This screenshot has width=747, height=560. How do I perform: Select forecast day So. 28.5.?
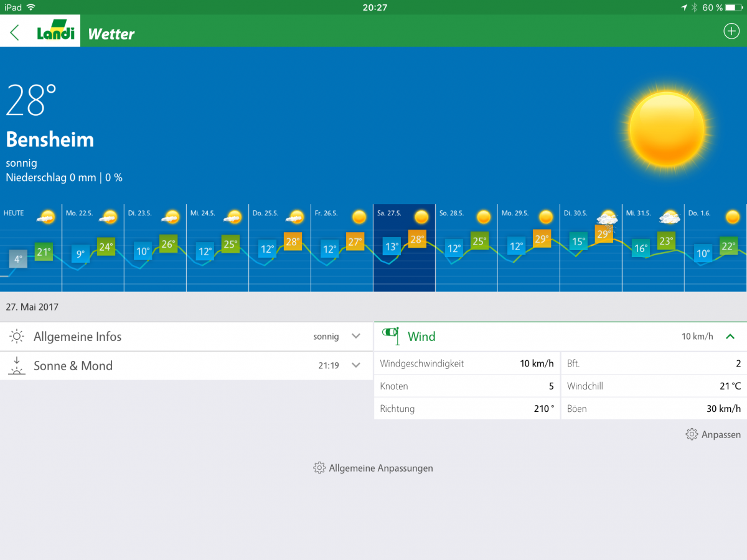(466, 248)
